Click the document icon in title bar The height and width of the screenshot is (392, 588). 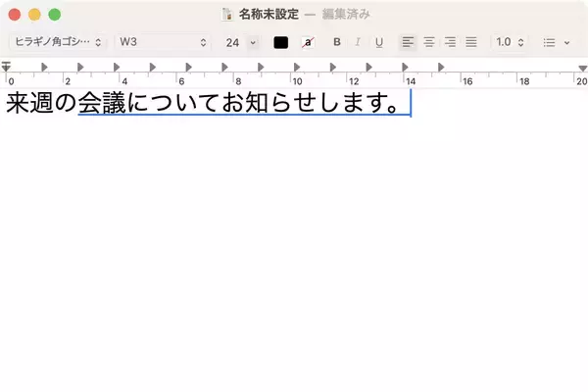(228, 15)
